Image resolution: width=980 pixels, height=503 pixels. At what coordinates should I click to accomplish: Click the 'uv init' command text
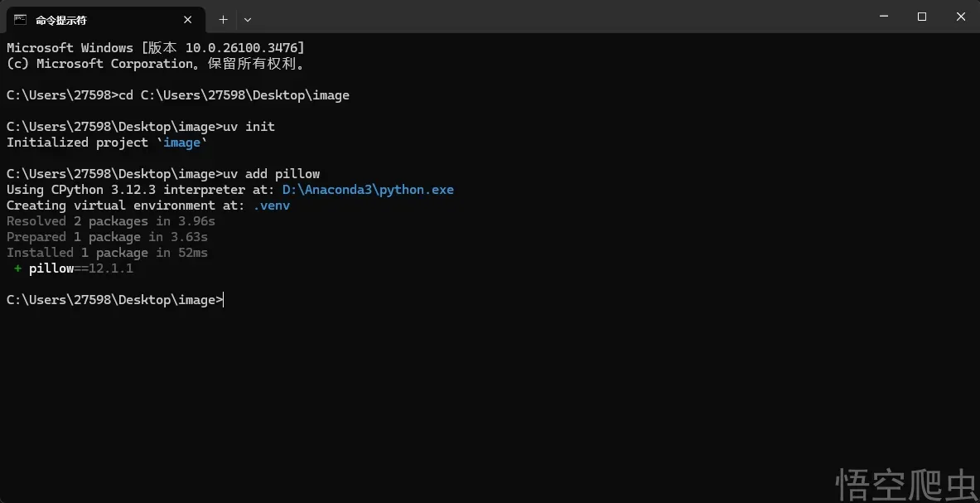(x=249, y=127)
